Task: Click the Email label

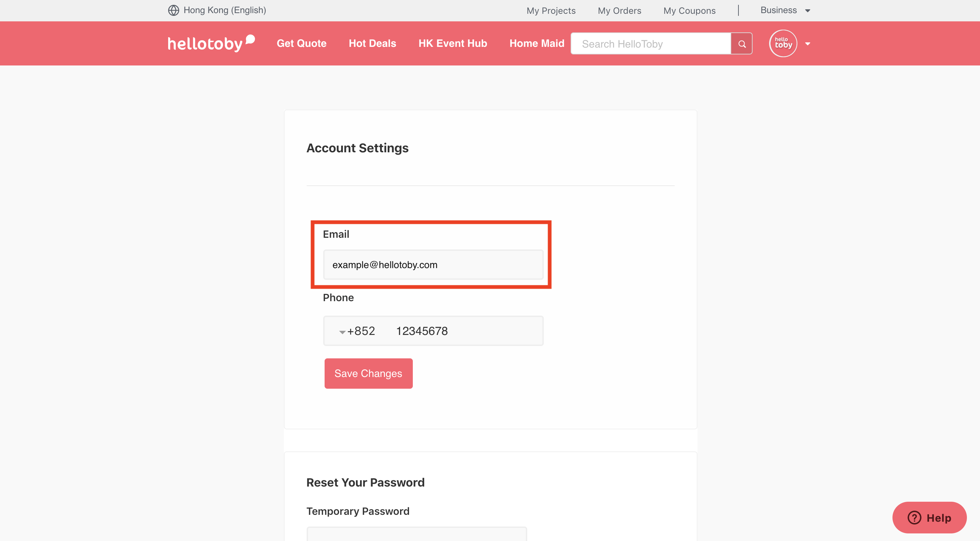Action: [336, 234]
